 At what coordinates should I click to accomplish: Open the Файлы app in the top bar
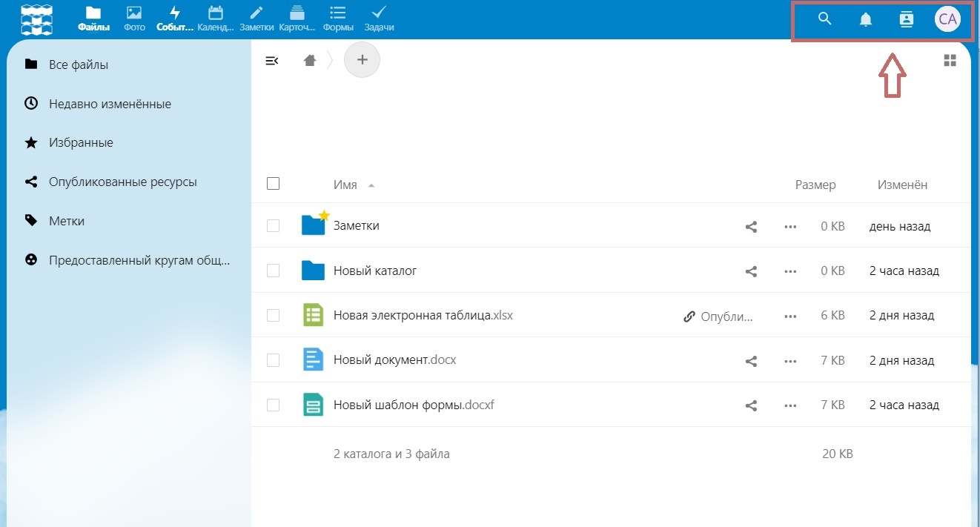[93, 19]
